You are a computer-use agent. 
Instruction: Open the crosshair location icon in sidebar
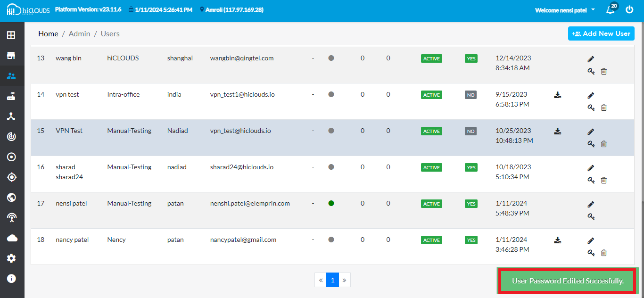(11, 177)
